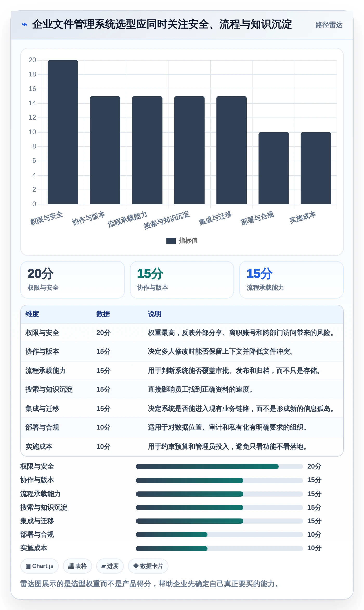Click the 指标值 legend text
This screenshot has height=610, width=364.
tap(188, 241)
